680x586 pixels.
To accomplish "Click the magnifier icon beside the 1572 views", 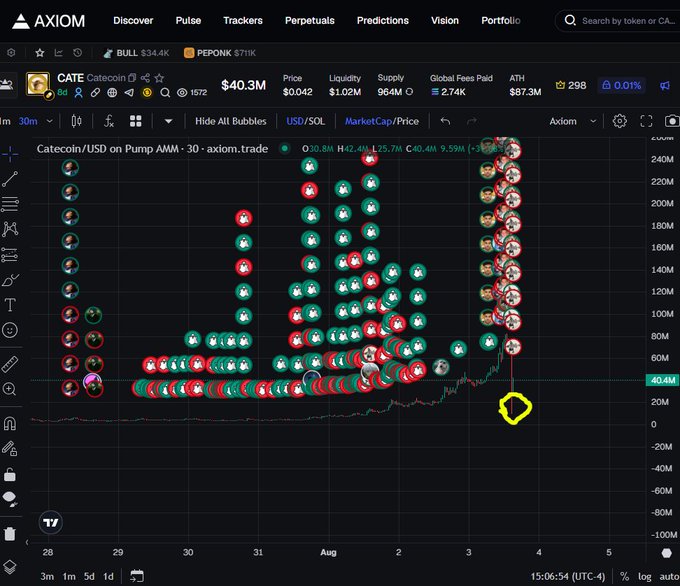I will coord(165,92).
